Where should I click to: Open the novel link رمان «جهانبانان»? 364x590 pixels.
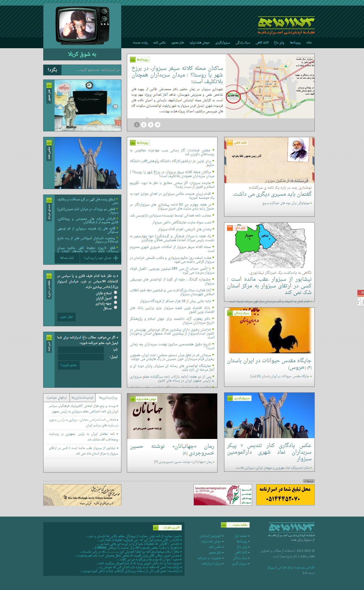[172, 449]
